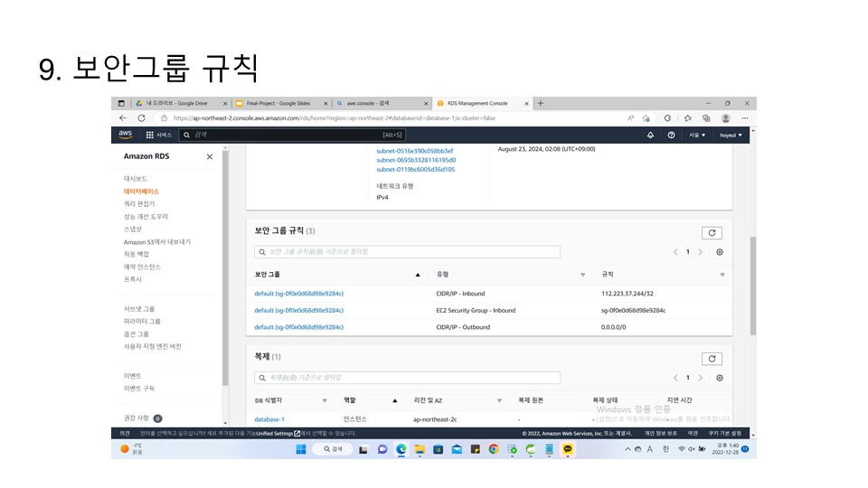Viewport: 868px width, 488px height.
Task: Open the AWS notifications bell
Action: tap(650, 135)
